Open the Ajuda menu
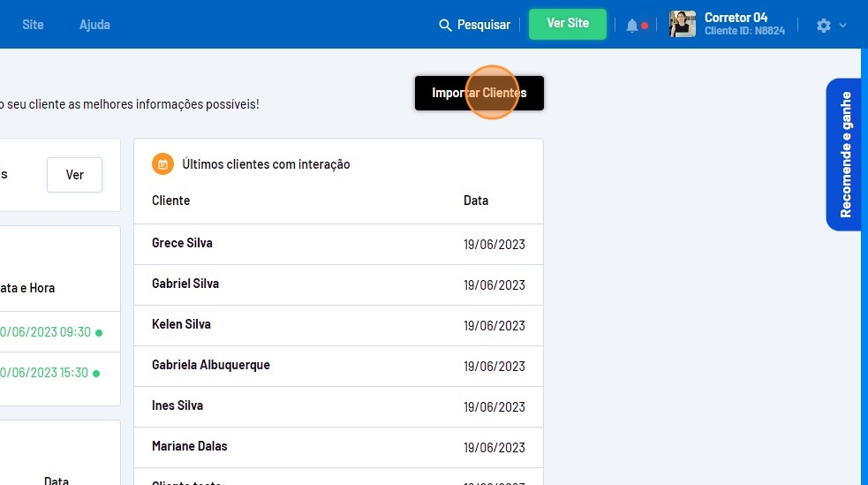Viewport: 868px width, 485px height. (x=94, y=25)
